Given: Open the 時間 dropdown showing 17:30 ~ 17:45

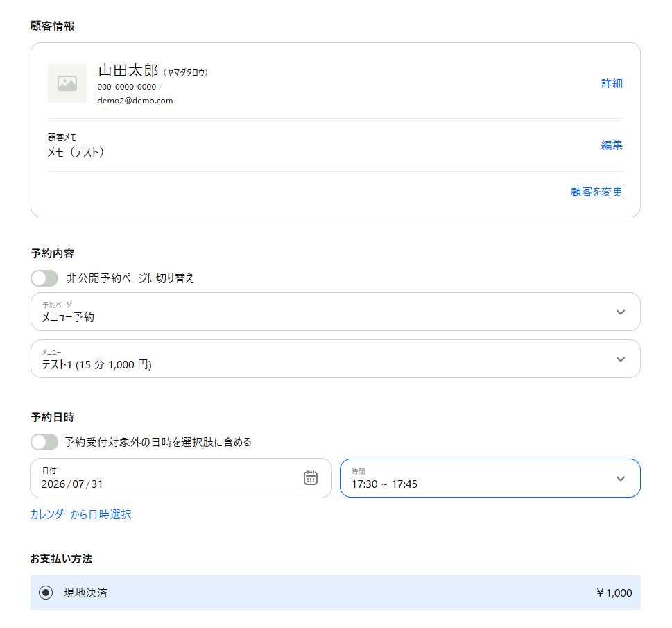Looking at the screenshot, I should (x=490, y=478).
